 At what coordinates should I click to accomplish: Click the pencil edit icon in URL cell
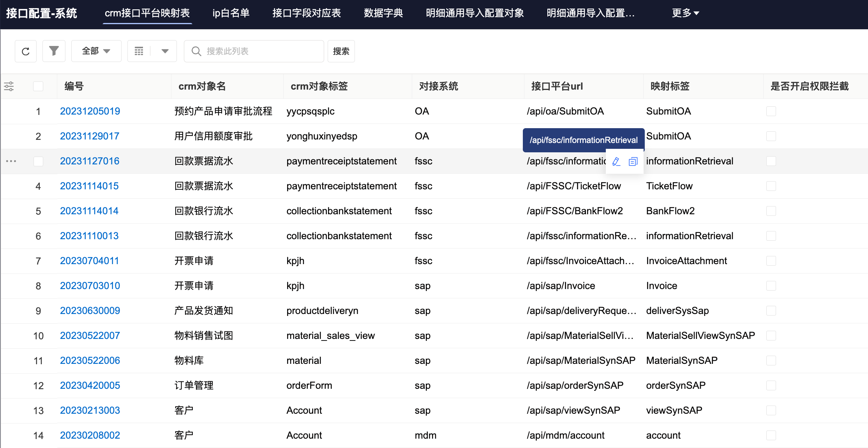(x=616, y=161)
